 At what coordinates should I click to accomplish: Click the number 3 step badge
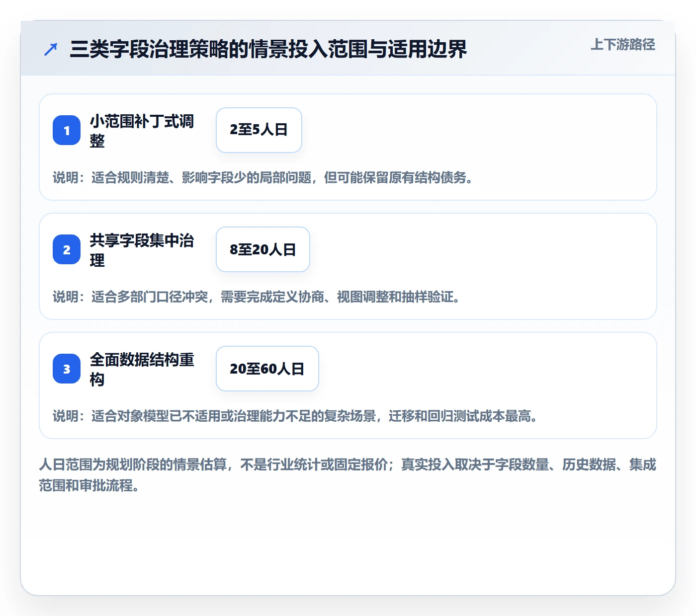(x=67, y=369)
